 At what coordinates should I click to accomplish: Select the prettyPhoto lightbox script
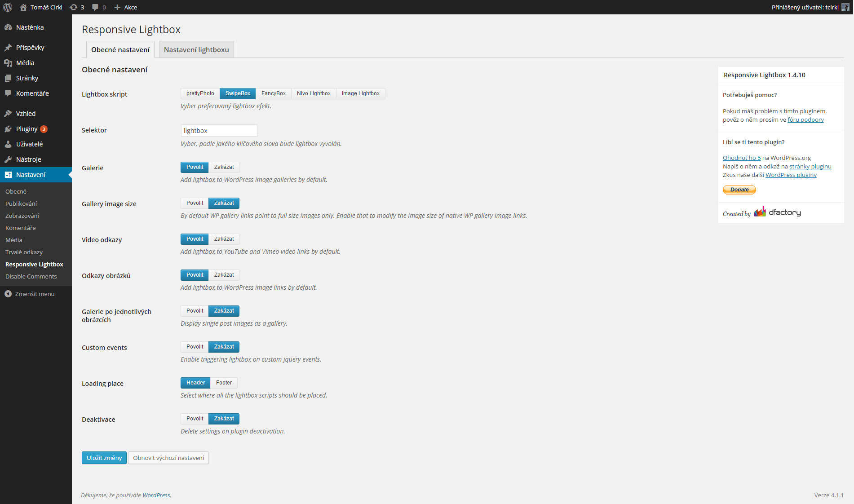(200, 93)
